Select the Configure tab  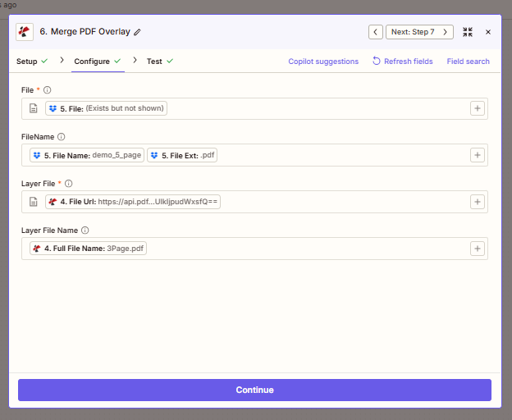92,62
